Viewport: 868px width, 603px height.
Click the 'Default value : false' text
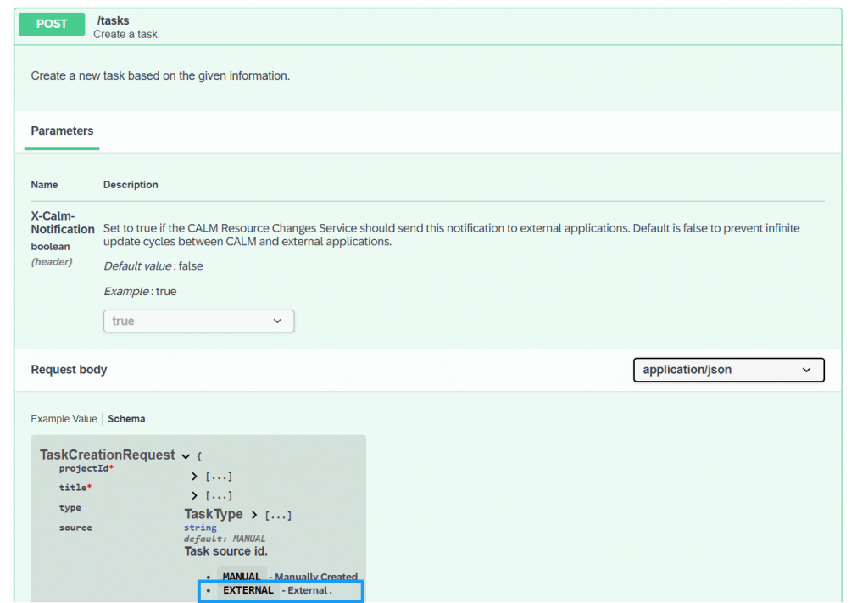tap(153, 266)
